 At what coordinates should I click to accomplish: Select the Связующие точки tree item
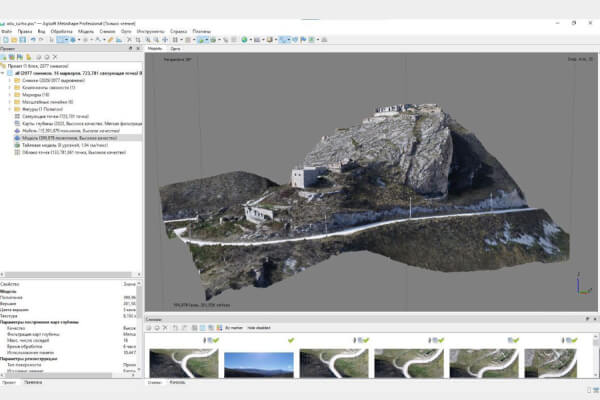tap(51, 116)
